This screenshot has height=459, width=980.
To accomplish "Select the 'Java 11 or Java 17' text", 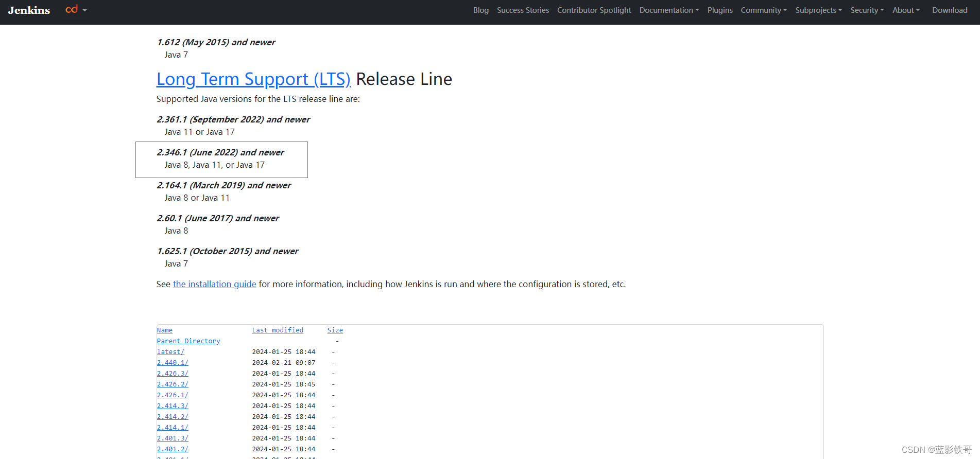I will (199, 132).
